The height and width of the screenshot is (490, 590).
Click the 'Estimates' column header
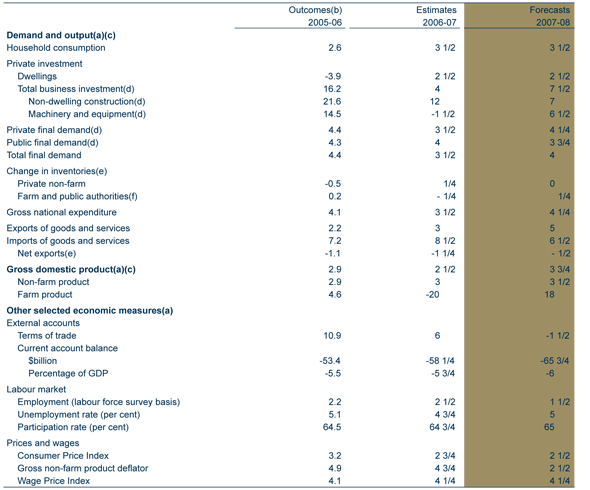[436, 10]
